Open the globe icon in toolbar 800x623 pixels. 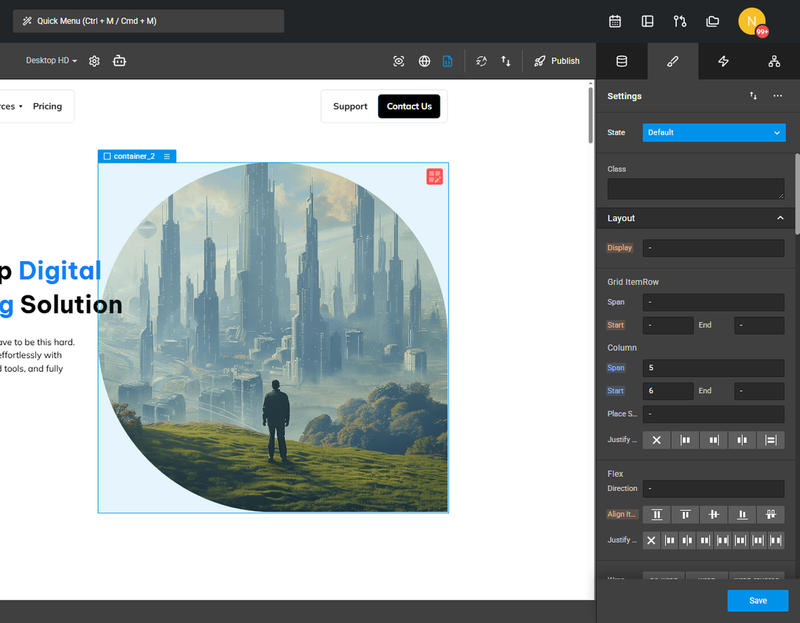tap(424, 61)
